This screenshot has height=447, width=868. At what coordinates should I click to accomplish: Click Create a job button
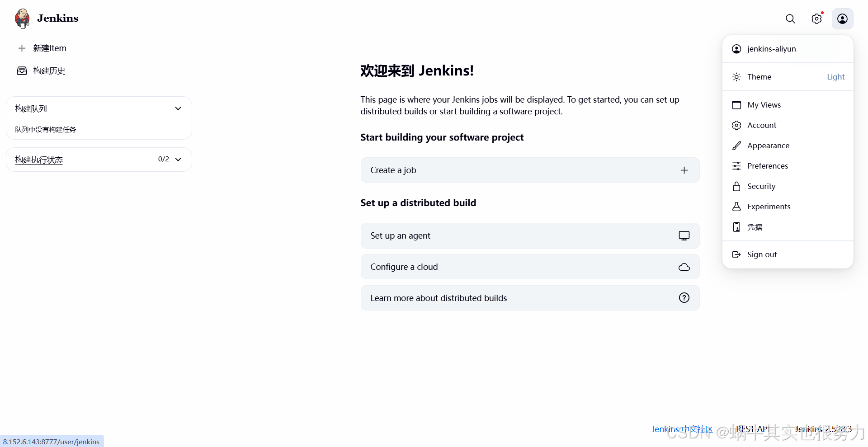pyautogui.click(x=530, y=170)
